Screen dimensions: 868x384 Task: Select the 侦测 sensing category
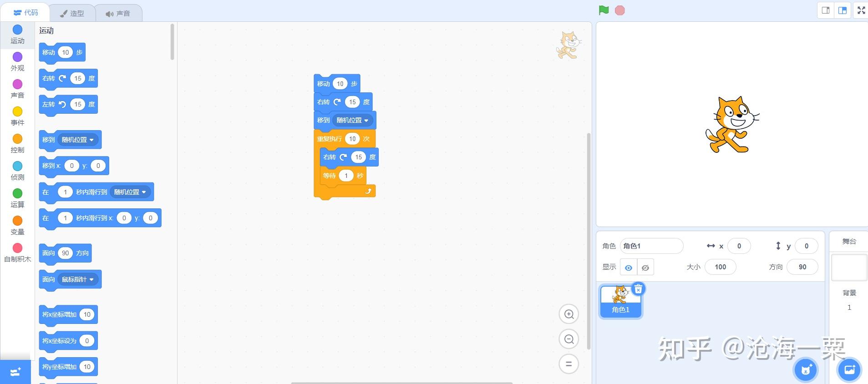[17, 171]
